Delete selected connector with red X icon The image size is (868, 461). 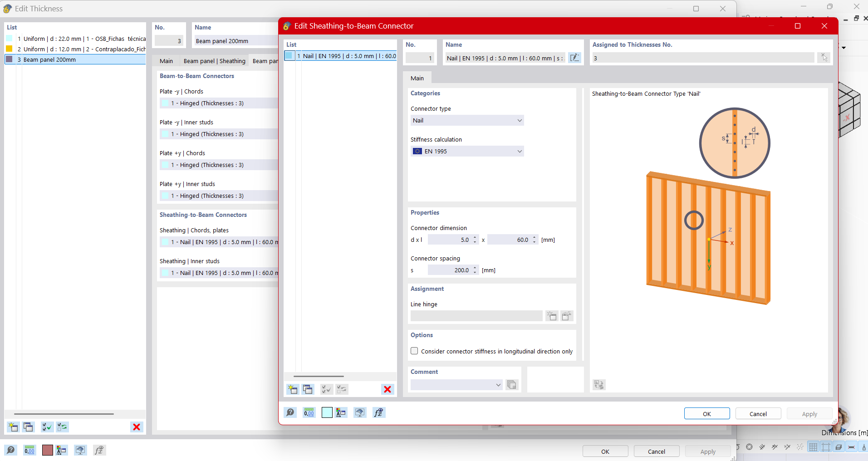pyautogui.click(x=387, y=389)
